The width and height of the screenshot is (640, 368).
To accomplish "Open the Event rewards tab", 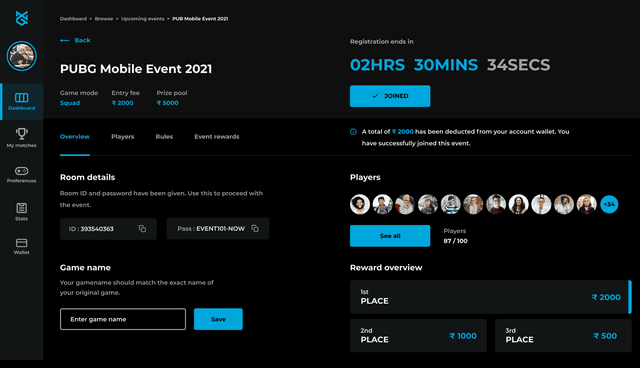I will click(217, 137).
